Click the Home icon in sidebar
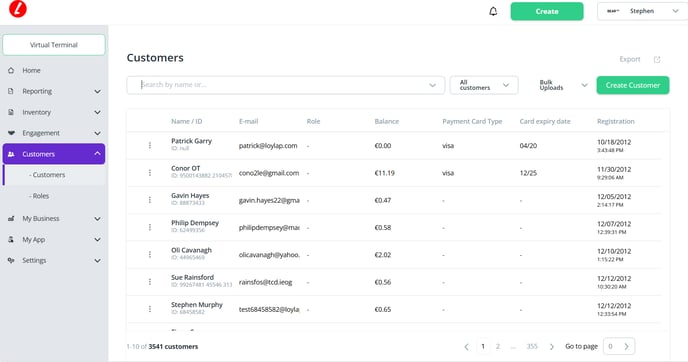The width and height of the screenshot is (688, 362). pos(11,70)
